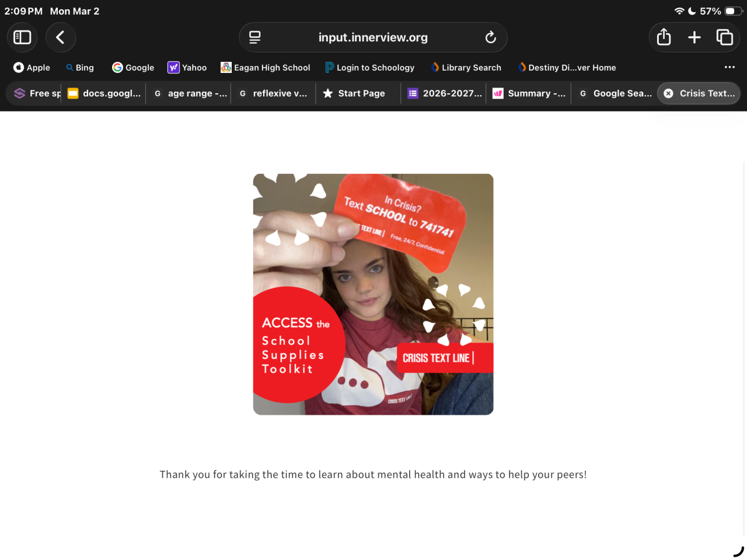Select the input.innerview.org address field
Viewport: 747px width, 560px height.
tap(373, 37)
